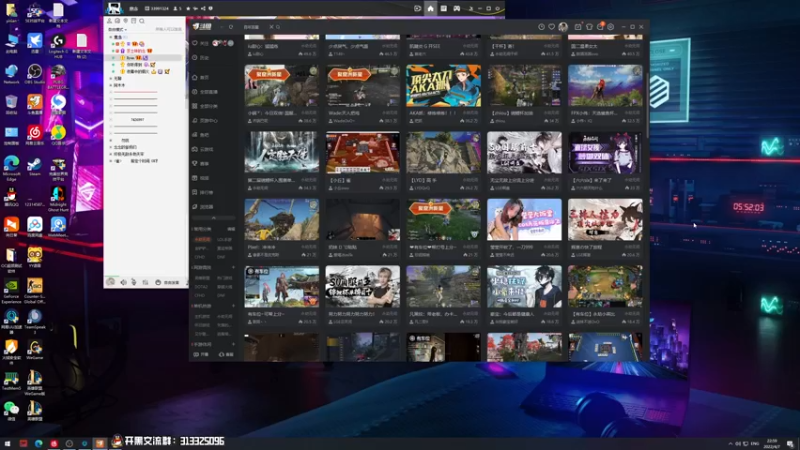Click the back arrow in streaming app header
The image size is (800, 450).
[x=222, y=27]
